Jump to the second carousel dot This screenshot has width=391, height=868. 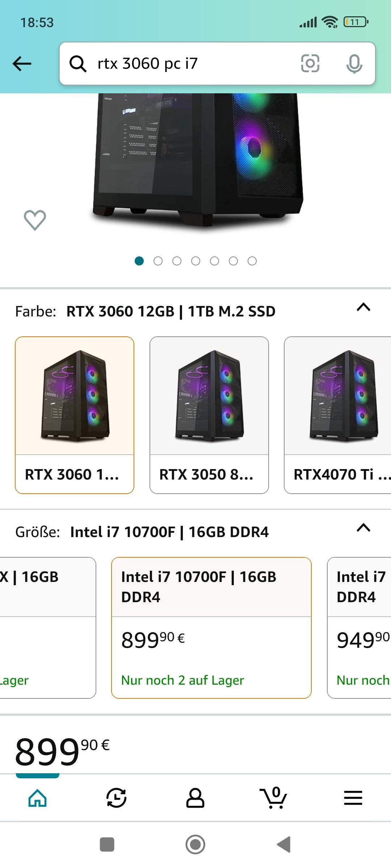tap(159, 261)
